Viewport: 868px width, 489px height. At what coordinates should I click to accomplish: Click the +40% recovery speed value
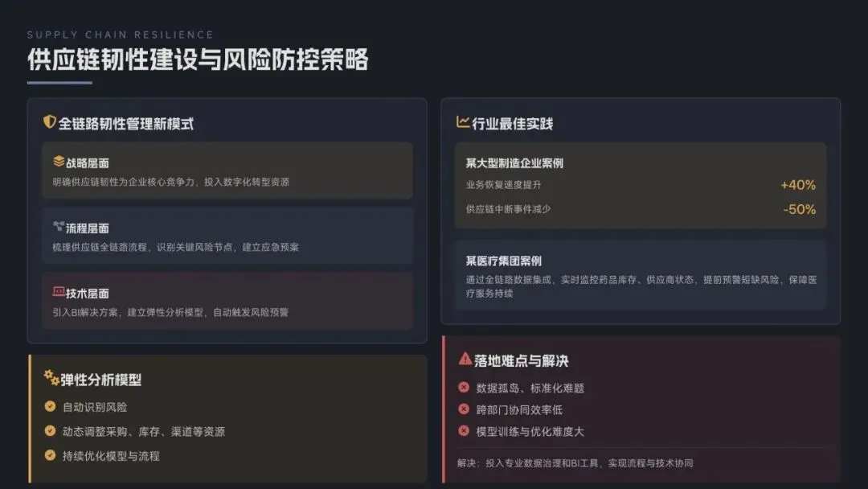[x=798, y=185]
